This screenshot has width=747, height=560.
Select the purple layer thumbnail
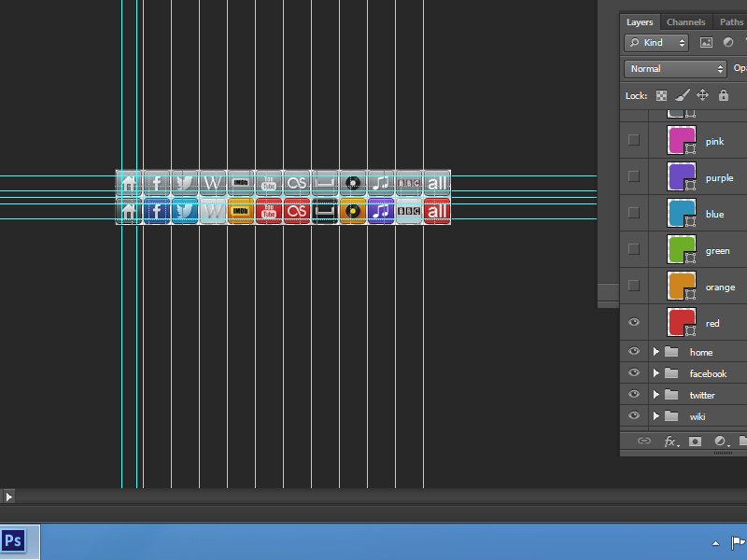(682, 176)
